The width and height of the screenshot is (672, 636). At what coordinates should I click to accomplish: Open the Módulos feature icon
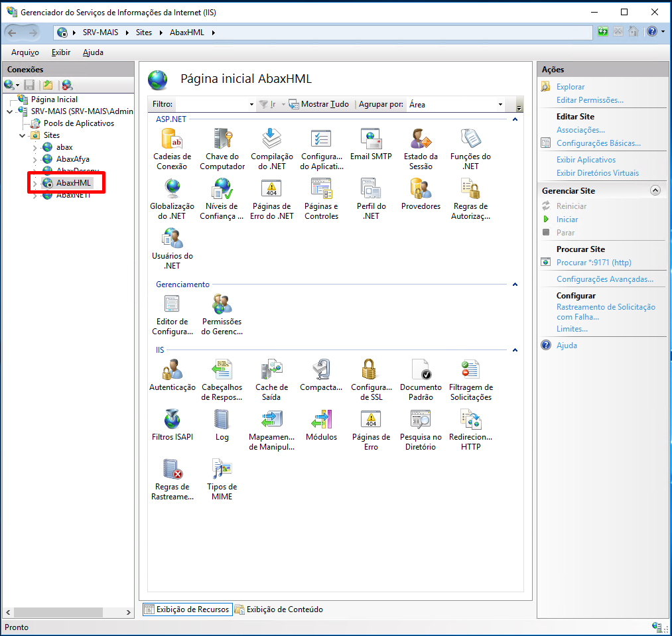(x=321, y=420)
